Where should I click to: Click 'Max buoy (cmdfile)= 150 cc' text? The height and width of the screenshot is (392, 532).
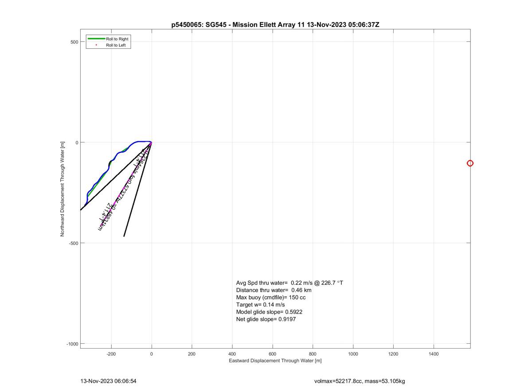click(x=271, y=298)
